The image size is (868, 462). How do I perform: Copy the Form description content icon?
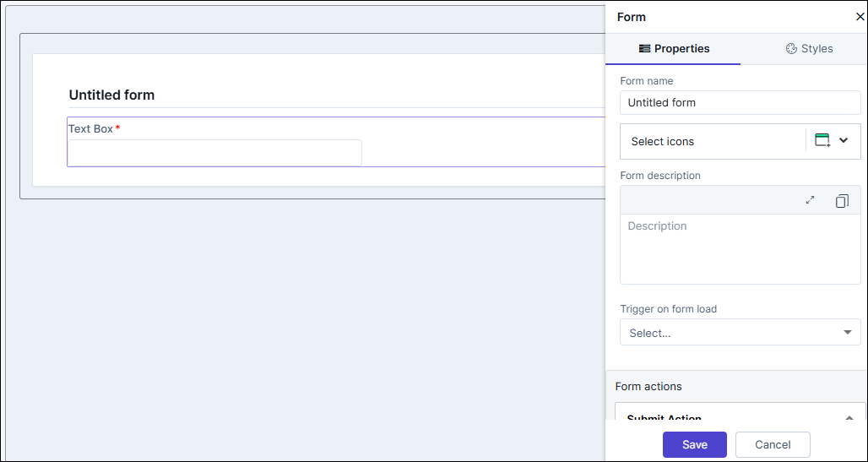pyautogui.click(x=842, y=200)
